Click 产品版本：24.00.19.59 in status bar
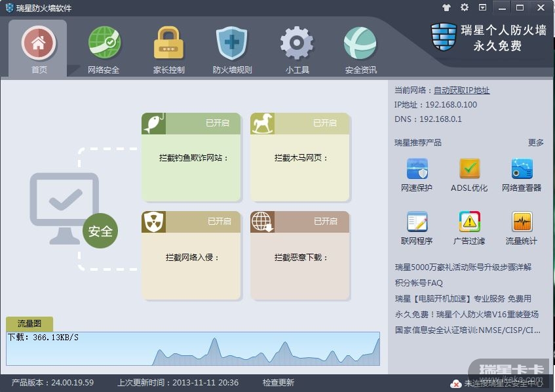The width and height of the screenshot is (555, 392). click(52, 382)
